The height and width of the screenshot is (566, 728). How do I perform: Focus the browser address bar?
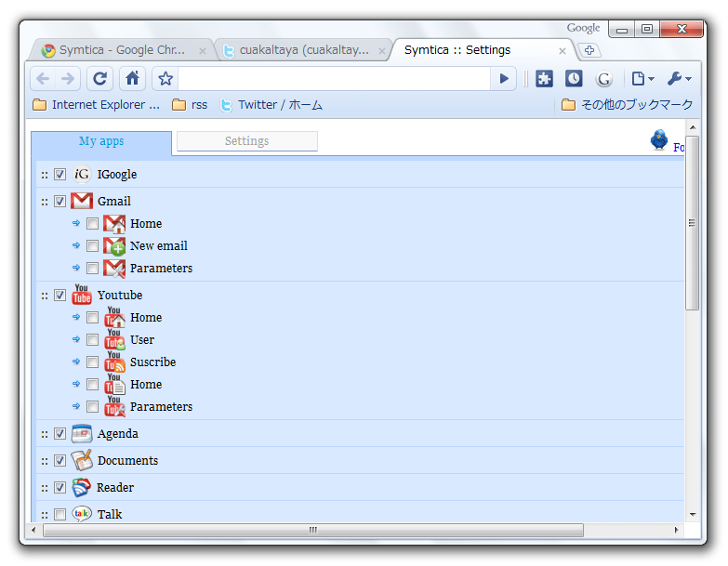click(335, 78)
